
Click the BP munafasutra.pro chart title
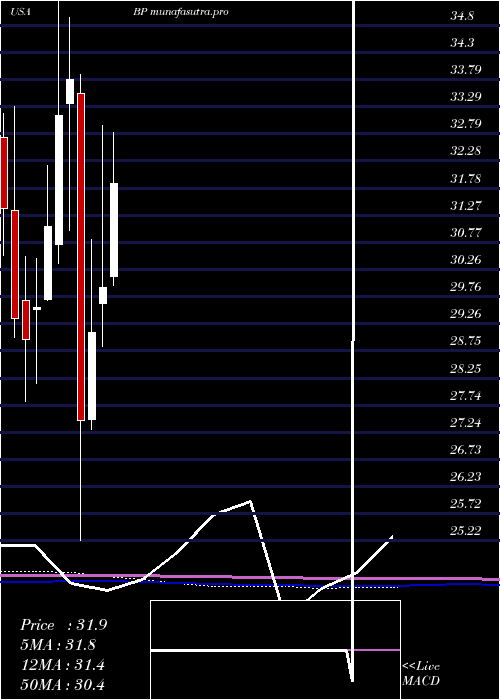[x=181, y=12]
